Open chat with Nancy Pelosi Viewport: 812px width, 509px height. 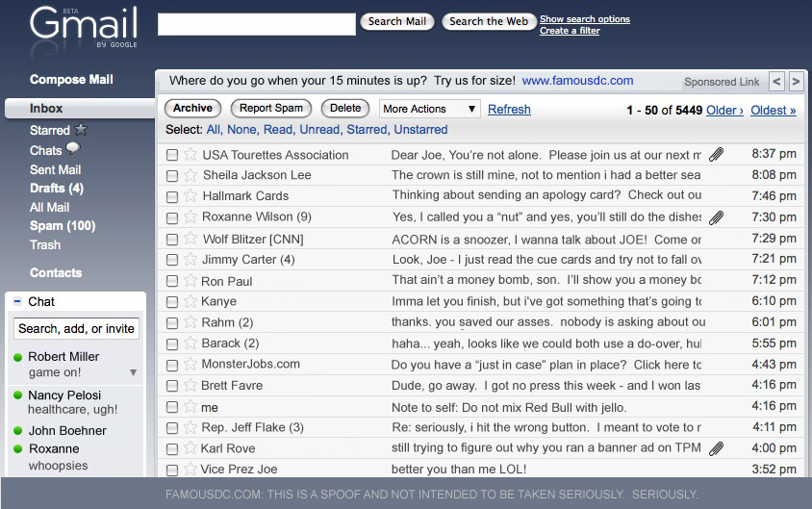click(x=64, y=395)
